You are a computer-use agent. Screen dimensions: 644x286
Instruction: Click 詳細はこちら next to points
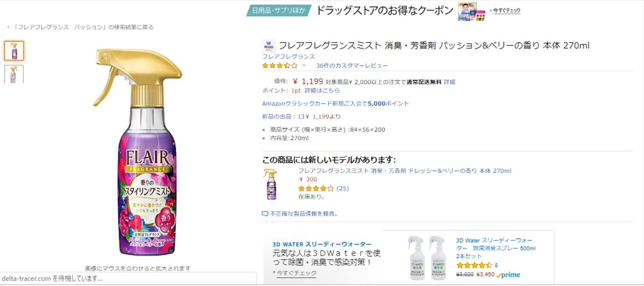click(322, 90)
